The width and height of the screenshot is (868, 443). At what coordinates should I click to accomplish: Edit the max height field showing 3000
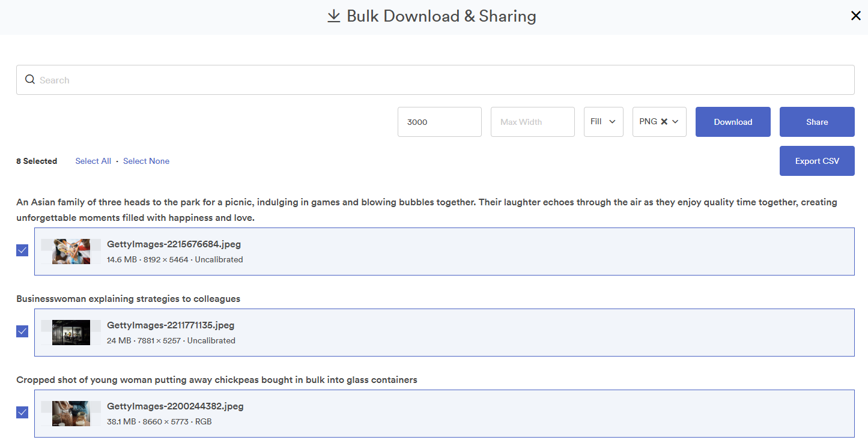(x=440, y=122)
